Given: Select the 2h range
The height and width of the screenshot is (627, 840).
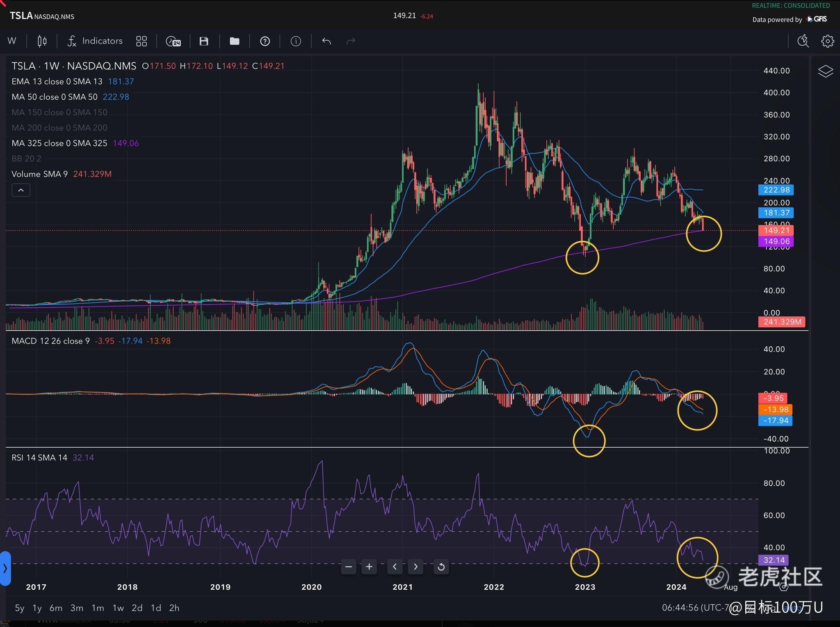Looking at the screenshot, I should (x=174, y=608).
